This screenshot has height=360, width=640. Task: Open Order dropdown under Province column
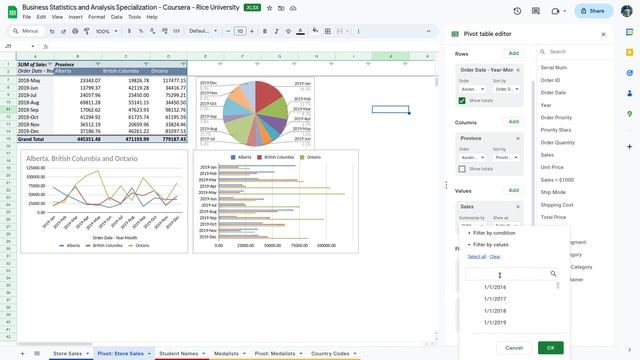pos(472,157)
